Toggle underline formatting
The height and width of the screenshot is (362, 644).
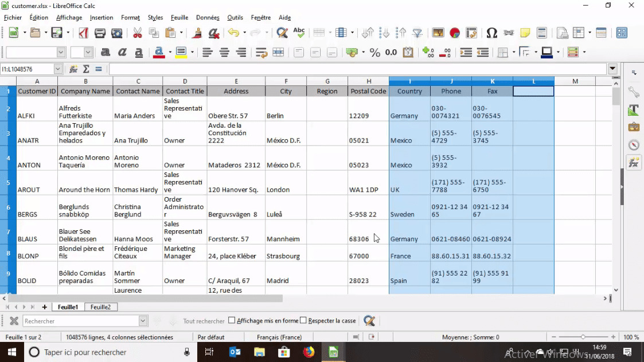click(139, 52)
